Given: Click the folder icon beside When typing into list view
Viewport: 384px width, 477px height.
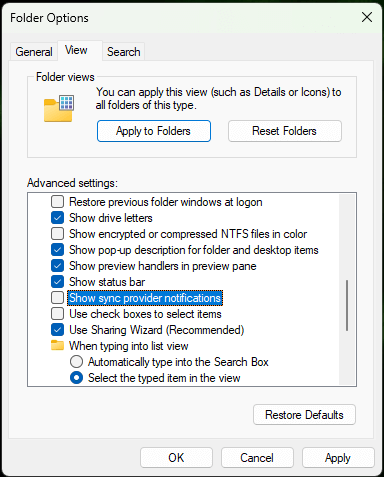Looking at the screenshot, I should pos(57,345).
